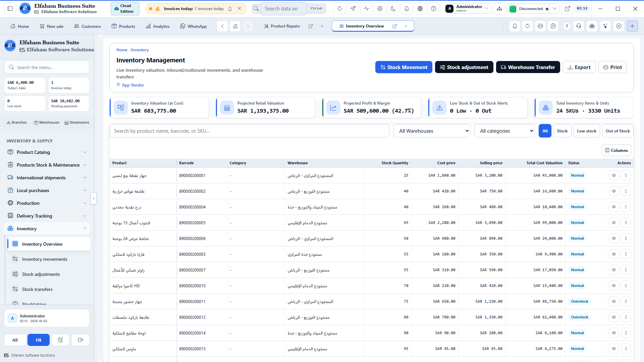Dismiss the Invoices today notification

(239, 9)
